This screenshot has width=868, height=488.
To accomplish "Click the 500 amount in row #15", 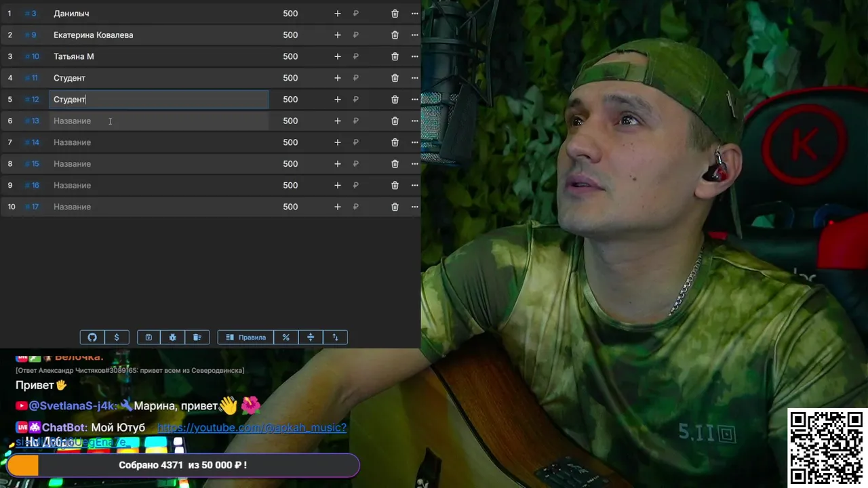I will [290, 164].
